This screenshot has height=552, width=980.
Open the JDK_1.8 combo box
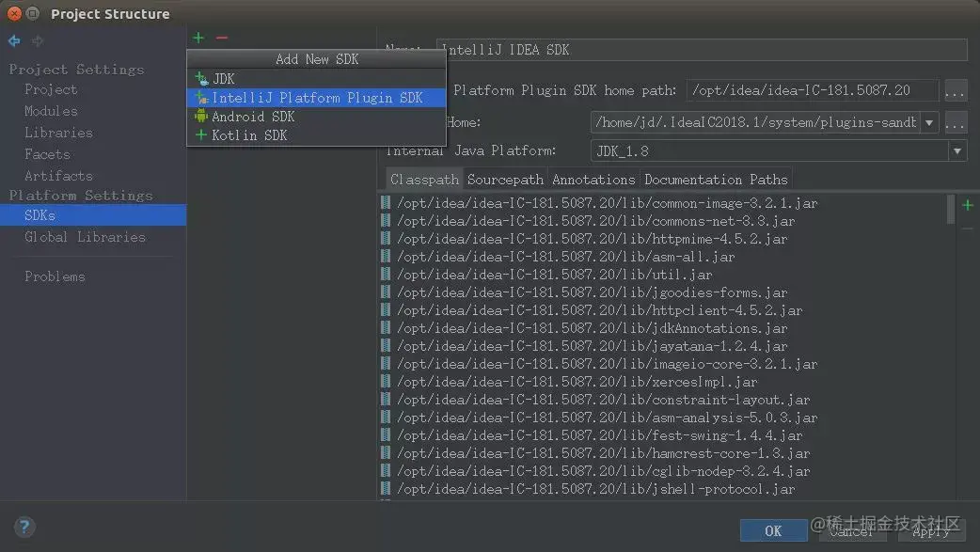tap(778, 150)
